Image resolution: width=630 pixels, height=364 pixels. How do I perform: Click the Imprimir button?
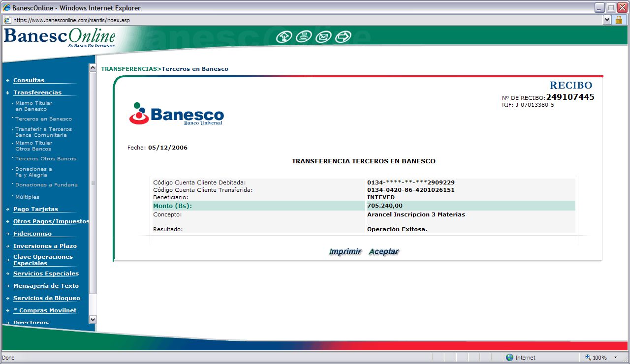[345, 251]
